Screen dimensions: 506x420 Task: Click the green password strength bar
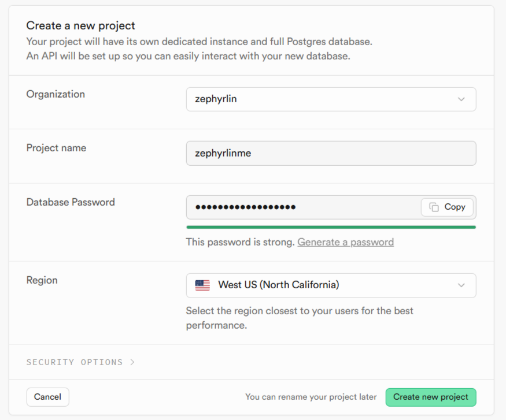pos(331,227)
